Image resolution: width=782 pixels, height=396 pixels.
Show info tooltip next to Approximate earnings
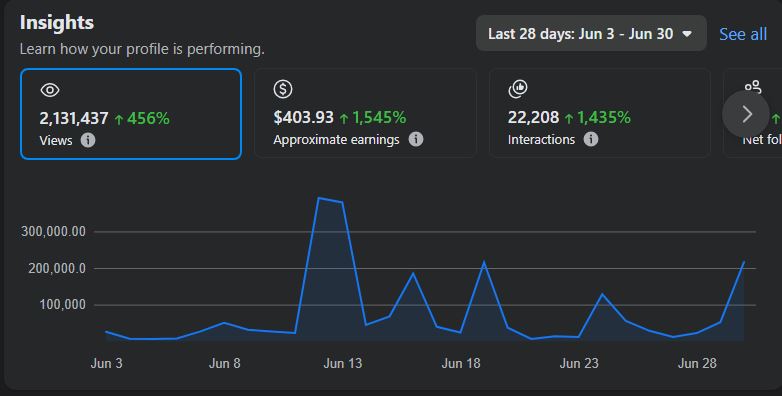[416, 139]
